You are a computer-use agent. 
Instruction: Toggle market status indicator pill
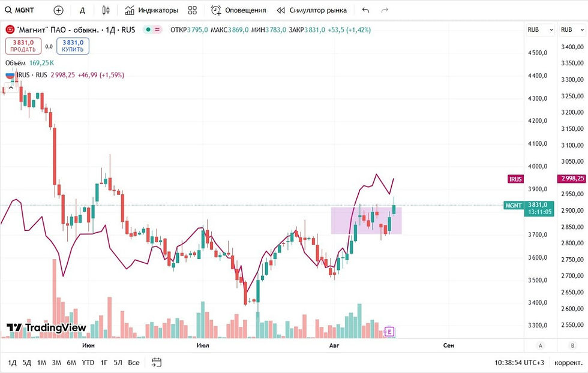(x=152, y=29)
